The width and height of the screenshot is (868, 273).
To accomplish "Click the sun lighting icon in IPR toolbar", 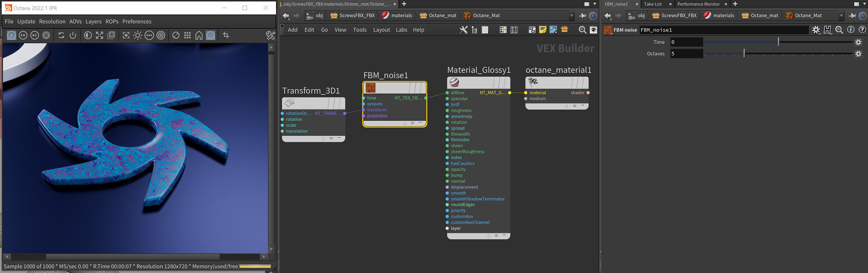I will 137,35.
